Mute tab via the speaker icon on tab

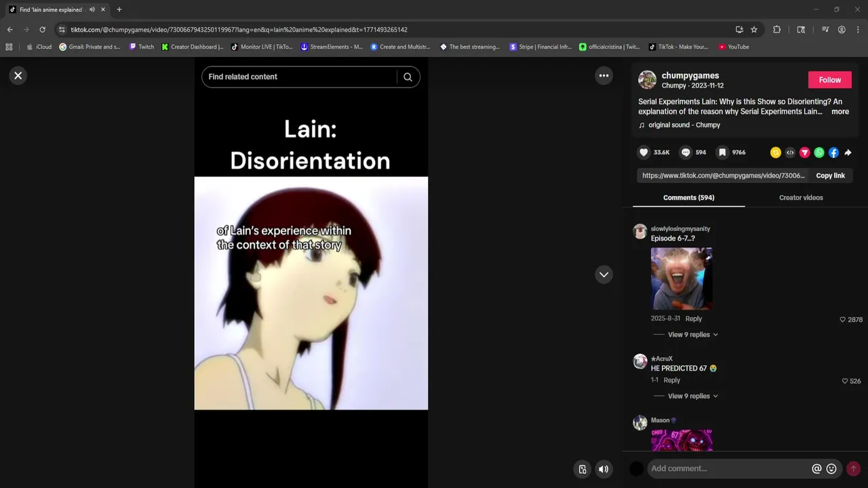[92, 9]
